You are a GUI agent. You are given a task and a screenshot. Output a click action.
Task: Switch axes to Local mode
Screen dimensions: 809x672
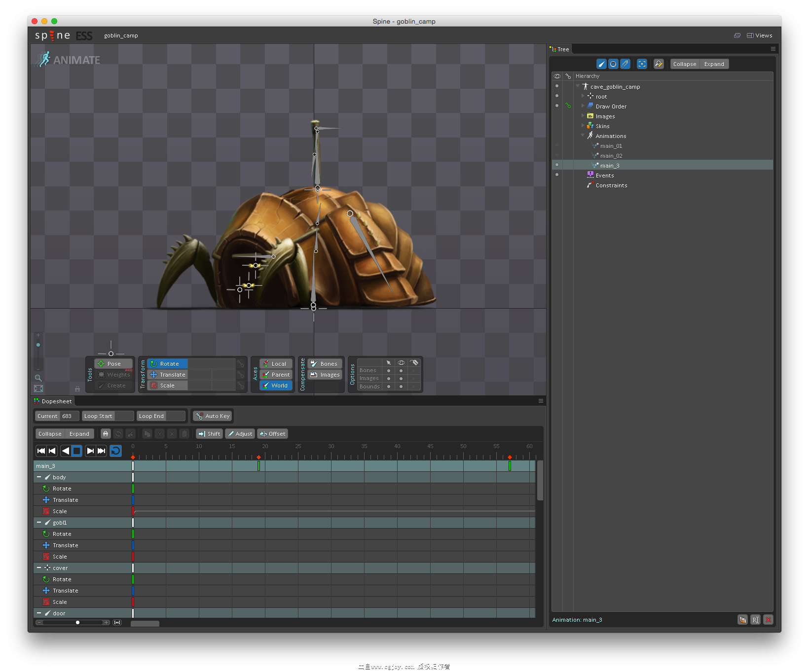coord(276,364)
